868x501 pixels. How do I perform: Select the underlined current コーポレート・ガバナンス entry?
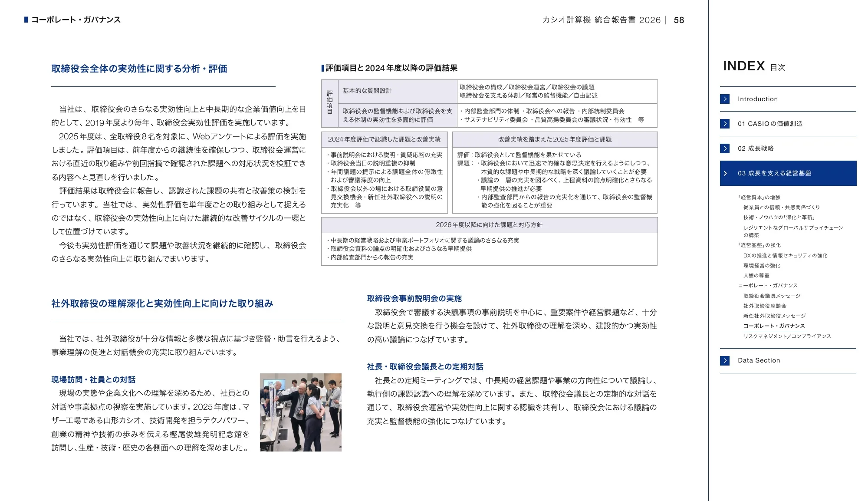[774, 326]
